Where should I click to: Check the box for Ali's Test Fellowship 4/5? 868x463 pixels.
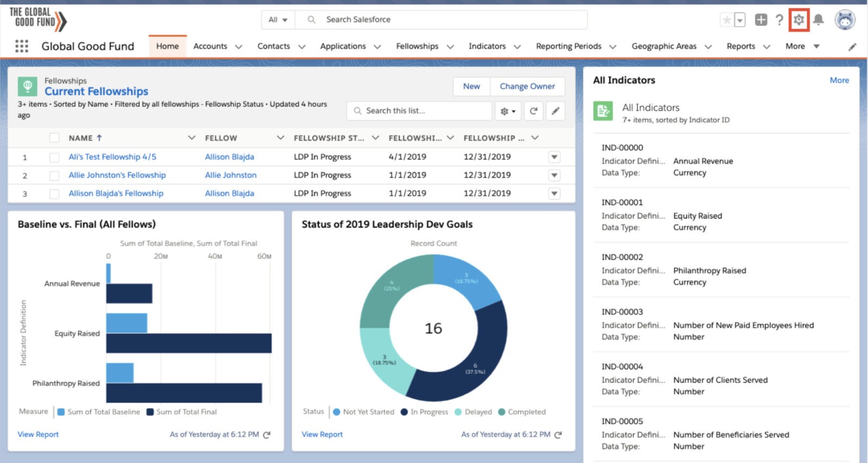pyautogui.click(x=54, y=157)
